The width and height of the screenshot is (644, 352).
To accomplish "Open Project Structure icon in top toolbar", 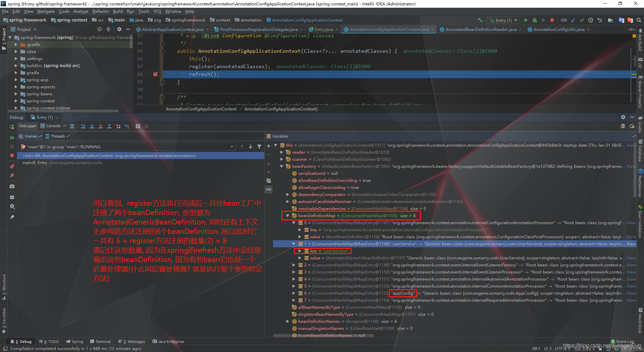I will coord(610,20).
